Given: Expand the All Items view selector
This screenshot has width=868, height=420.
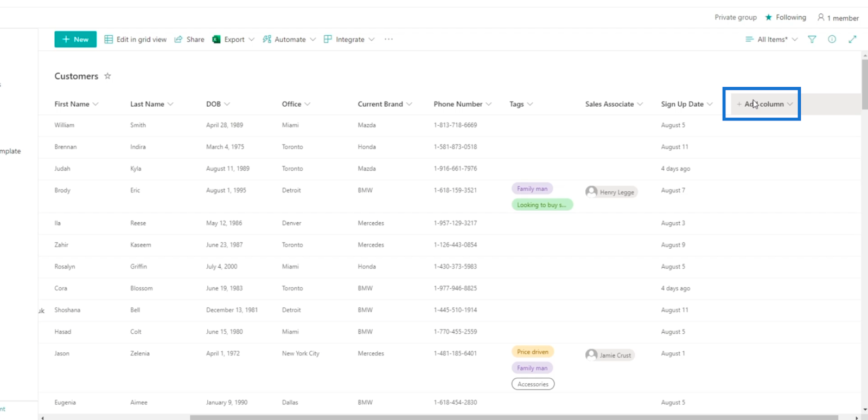Looking at the screenshot, I should coord(771,39).
